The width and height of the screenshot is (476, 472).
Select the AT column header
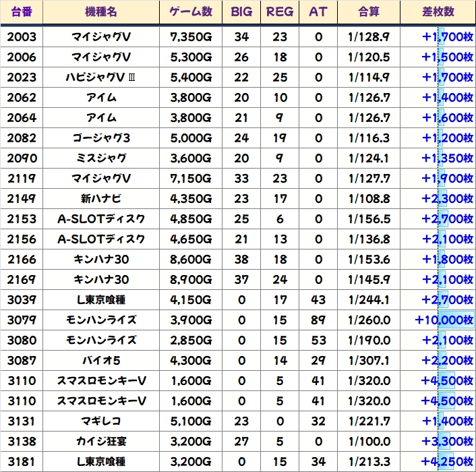pyautogui.click(x=318, y=12)
